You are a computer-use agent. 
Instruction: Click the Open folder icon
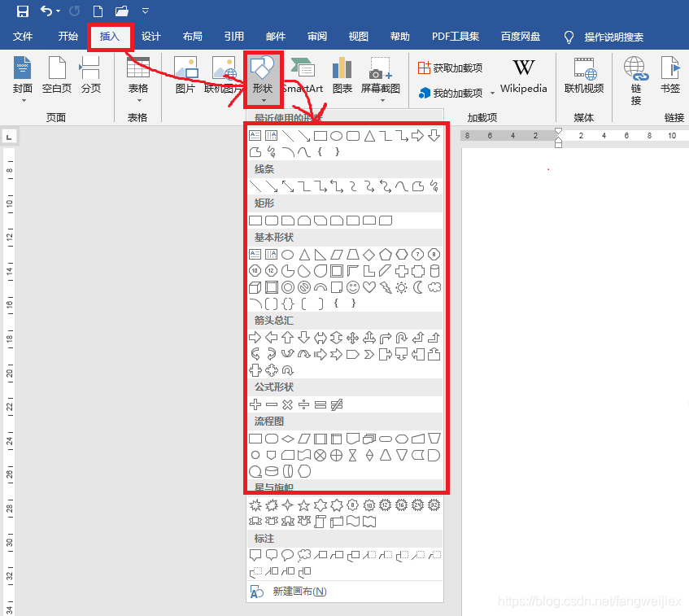[122, 11]
